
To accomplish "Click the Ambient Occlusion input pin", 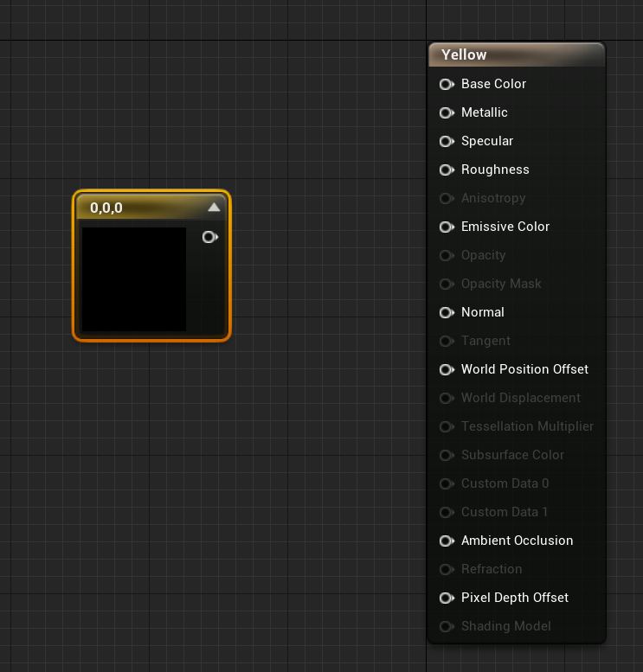I will 447,541.
